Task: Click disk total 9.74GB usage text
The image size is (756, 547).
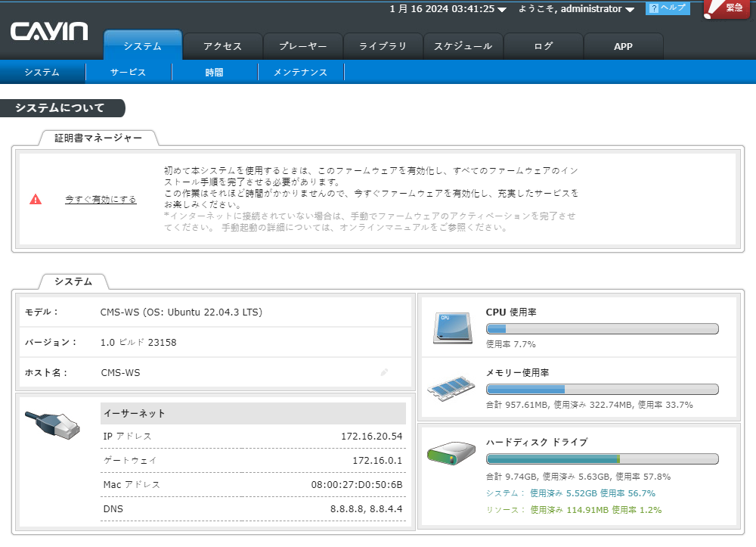Action: [578, 477]
